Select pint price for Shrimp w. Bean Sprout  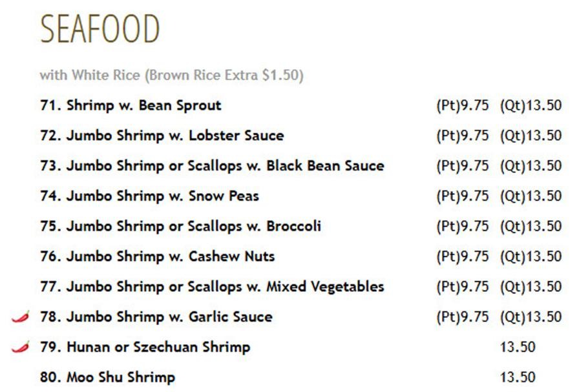(462, 105)
